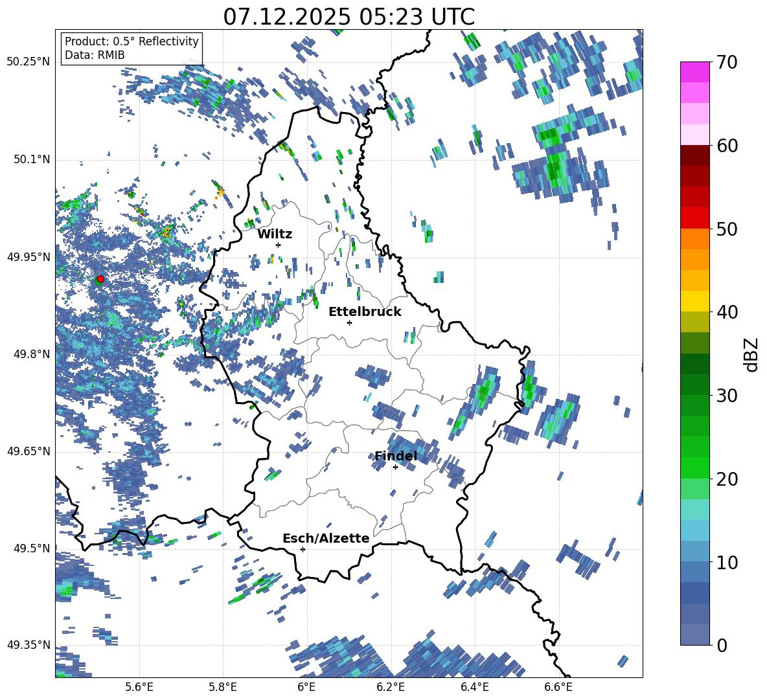This screenshot has height=700, width=767.
Task: Click the Findel station cross marker
Action: click(x=395, y=468)
